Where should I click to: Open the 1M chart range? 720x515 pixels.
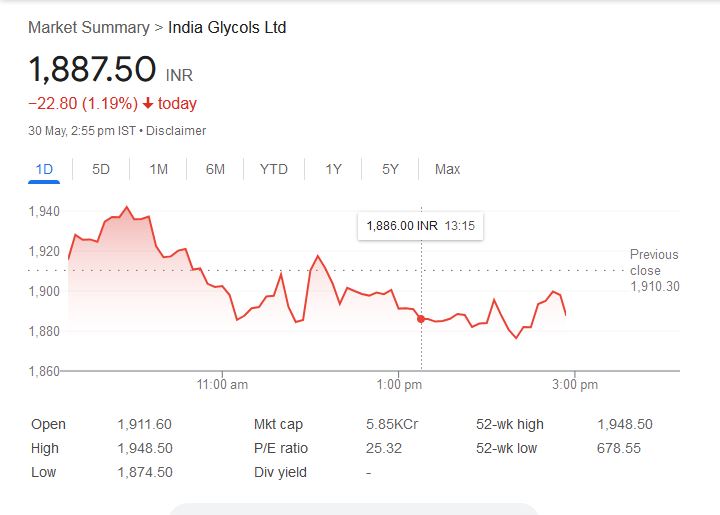(158, 169)
